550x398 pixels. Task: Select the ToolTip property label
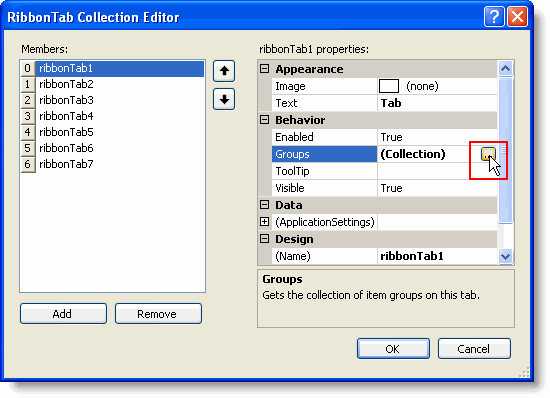[x=324, y=171]
